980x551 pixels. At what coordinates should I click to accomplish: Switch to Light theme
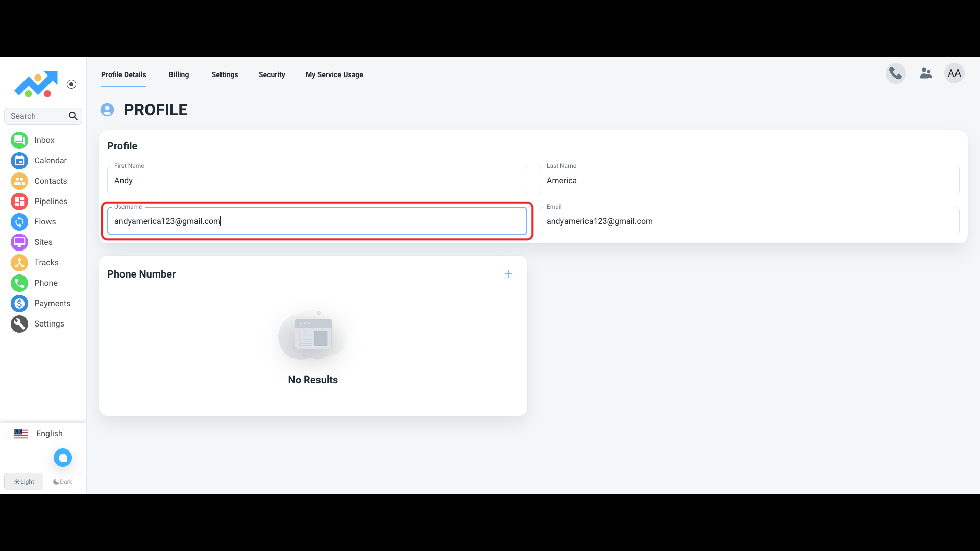24,482
